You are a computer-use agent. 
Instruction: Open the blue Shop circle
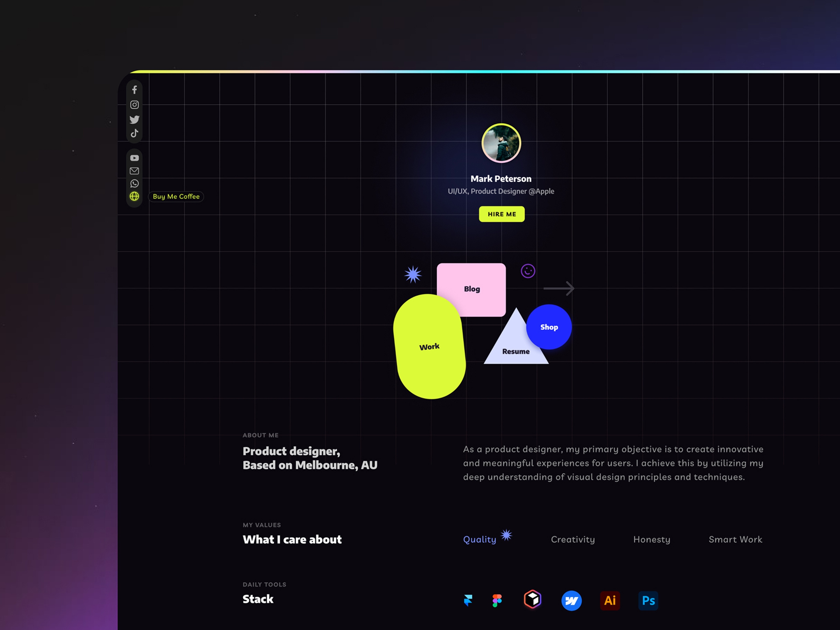(549, 327)
